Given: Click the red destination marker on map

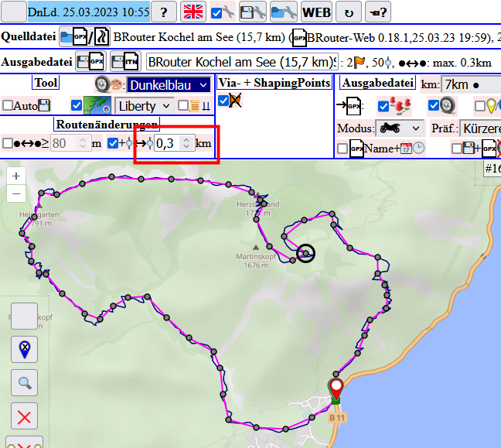Looking at the screenshot, I should [x=336, y=388].
